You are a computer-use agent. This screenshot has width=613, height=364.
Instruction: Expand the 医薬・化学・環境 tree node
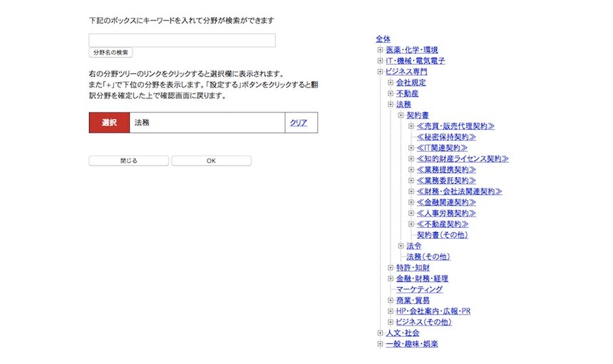pos(381,50)
